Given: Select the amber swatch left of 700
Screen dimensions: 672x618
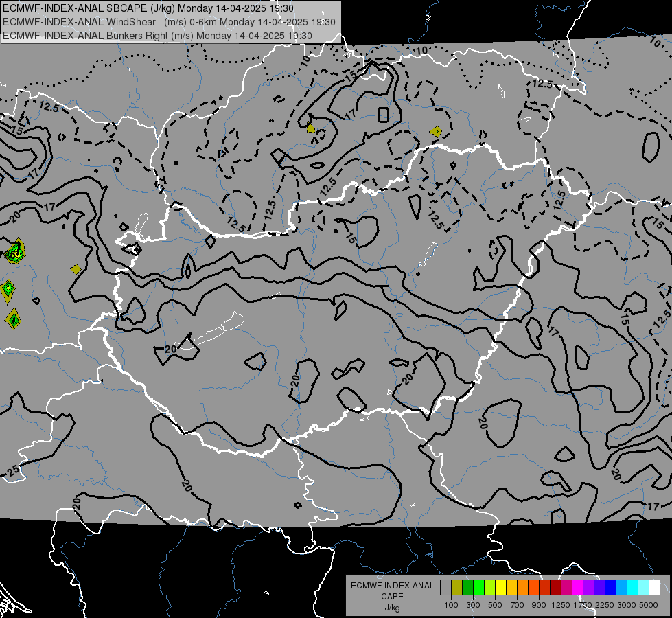Looking at the screenshot, I should coord(511,588).
